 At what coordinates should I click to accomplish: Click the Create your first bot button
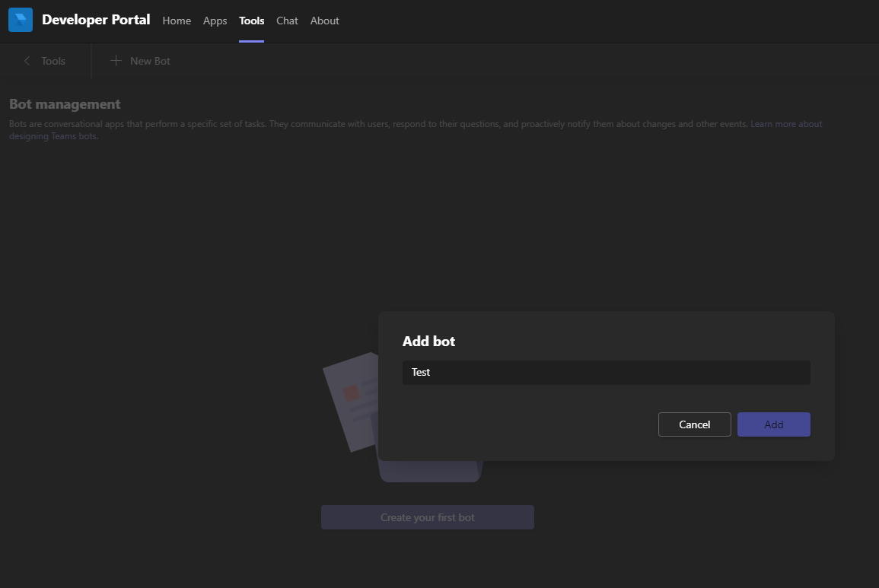pos(427,516)
